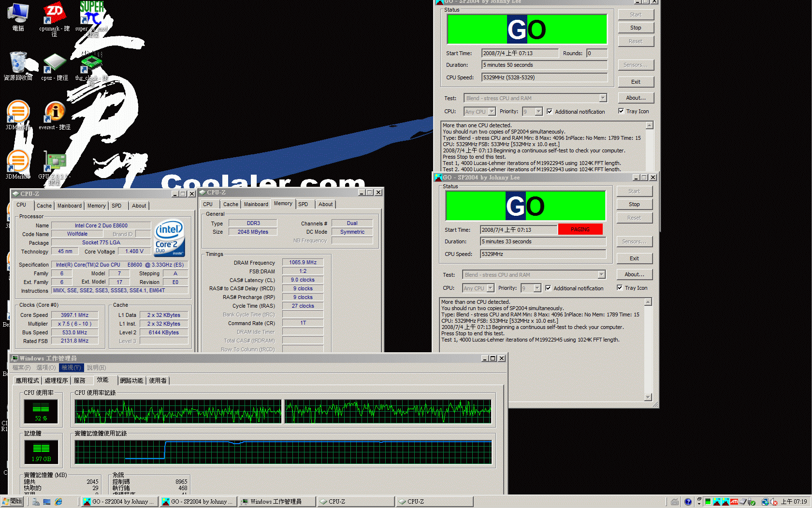812x508 pixels.
Task: Click Sensors... in SP2004 window showing PAGING
Action: (634, 241)
